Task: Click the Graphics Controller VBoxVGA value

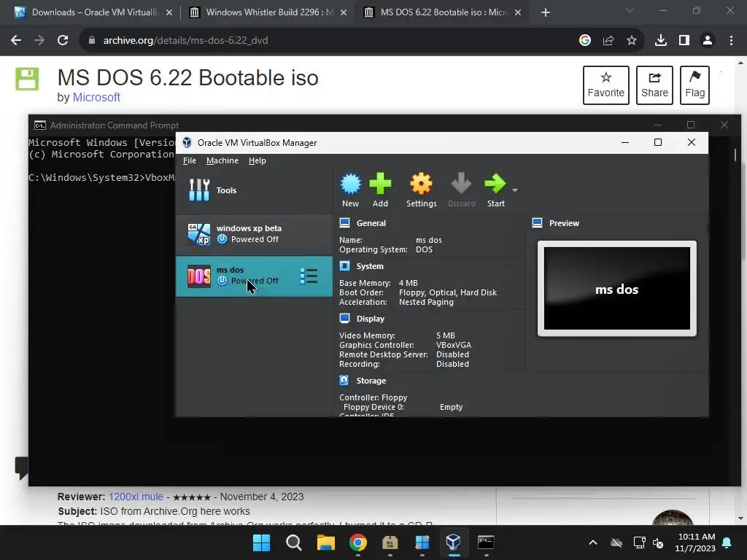Action: point(454,345)
